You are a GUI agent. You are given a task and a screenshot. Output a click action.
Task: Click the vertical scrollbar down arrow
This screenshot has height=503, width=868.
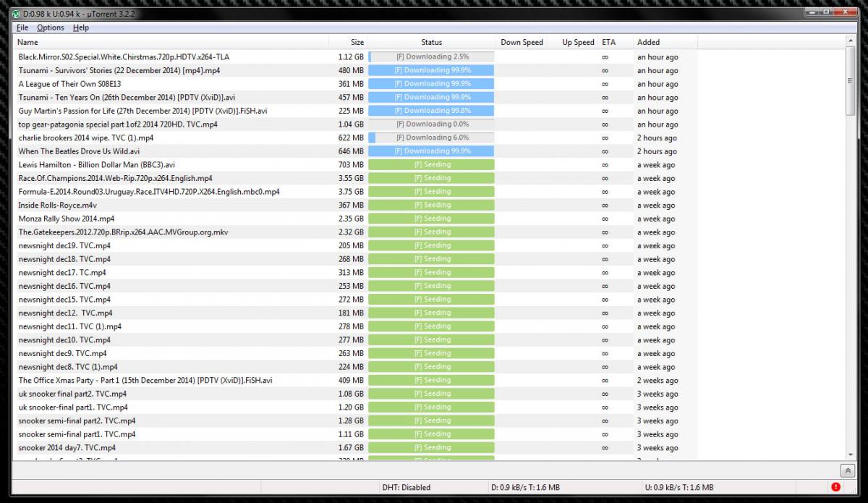pyautogui.click(x=850, y=452)
